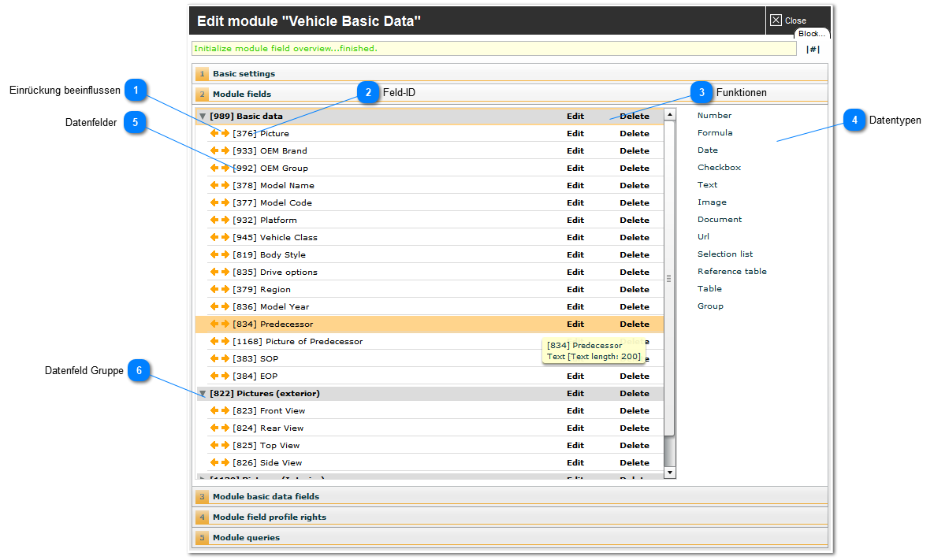Select the [378] Model Name row
Image resolution: width=934 pixels, height=560 pixels.
point(430,185)
